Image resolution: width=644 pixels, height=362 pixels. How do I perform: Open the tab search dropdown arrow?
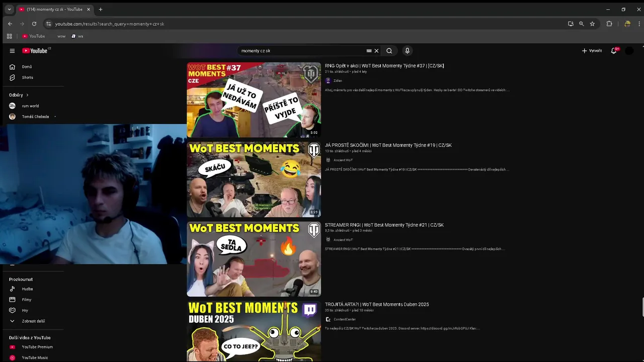click(x=9, y=9)
